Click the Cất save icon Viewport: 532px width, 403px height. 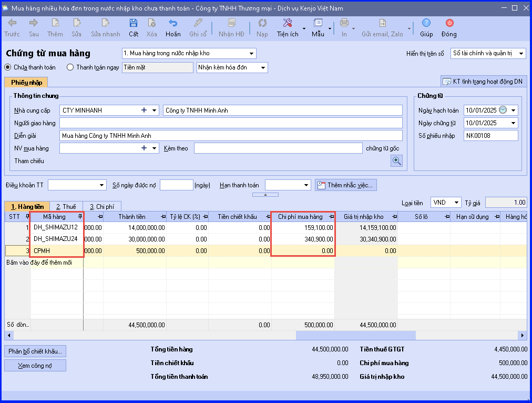pos(134,23)
